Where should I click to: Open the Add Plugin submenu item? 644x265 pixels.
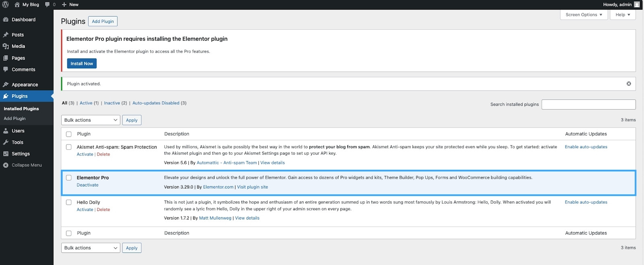[x=14, y=118]
